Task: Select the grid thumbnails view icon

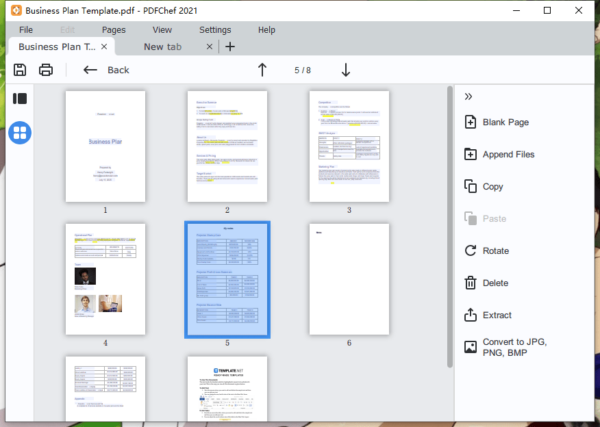Action: click(x=20, y=133)
